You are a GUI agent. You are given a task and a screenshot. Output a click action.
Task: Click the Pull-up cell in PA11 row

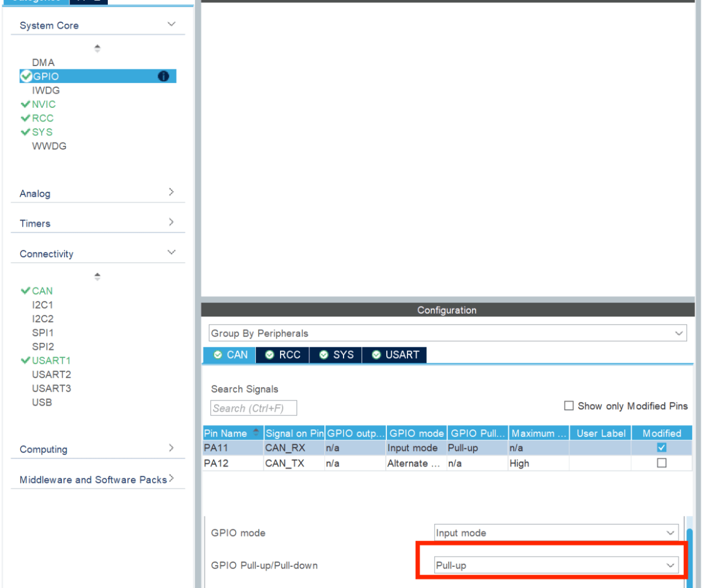478,448
